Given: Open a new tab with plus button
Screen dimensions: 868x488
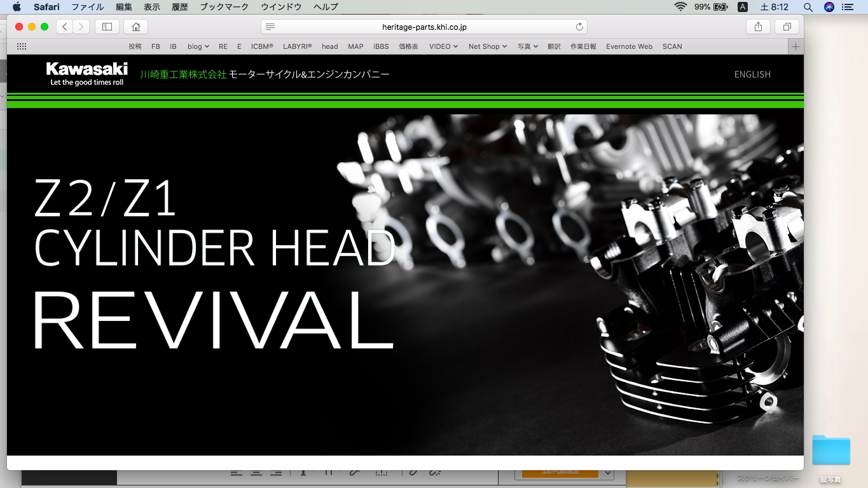Looking at the screenshot, I should (796, 46).
